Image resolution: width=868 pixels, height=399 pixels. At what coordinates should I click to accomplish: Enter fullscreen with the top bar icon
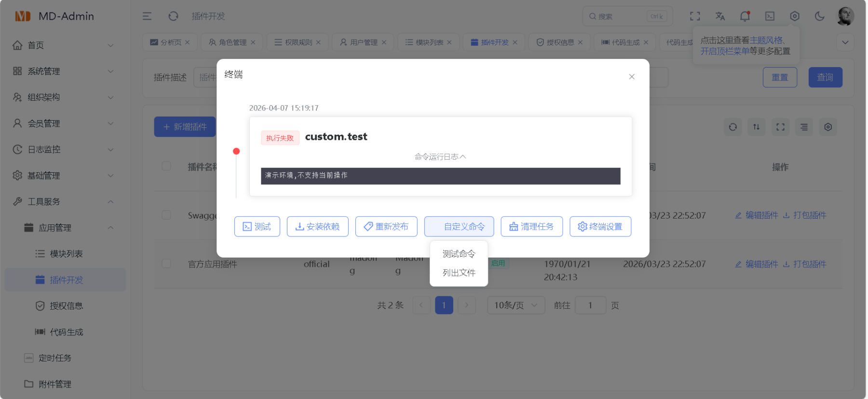(695, 16)
